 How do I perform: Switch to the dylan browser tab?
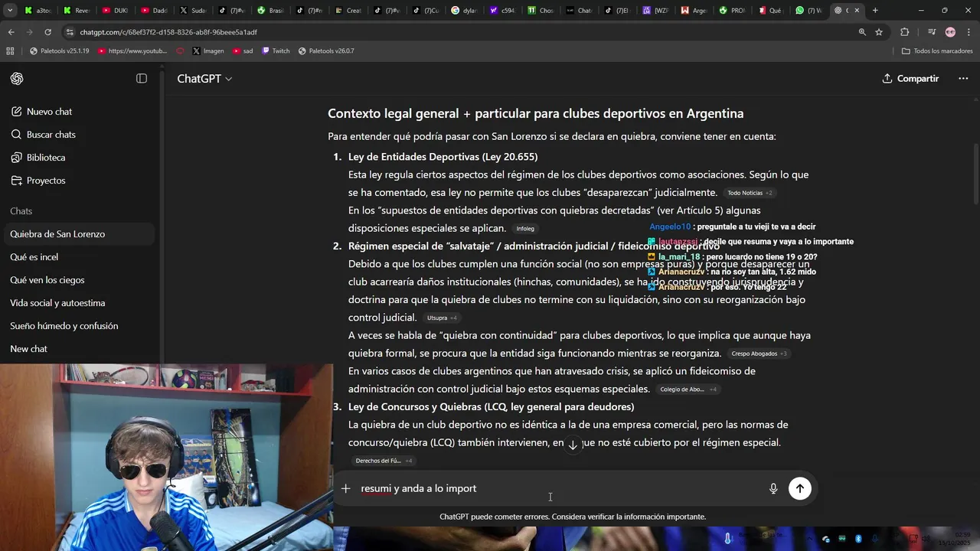[x=465, y=11]
